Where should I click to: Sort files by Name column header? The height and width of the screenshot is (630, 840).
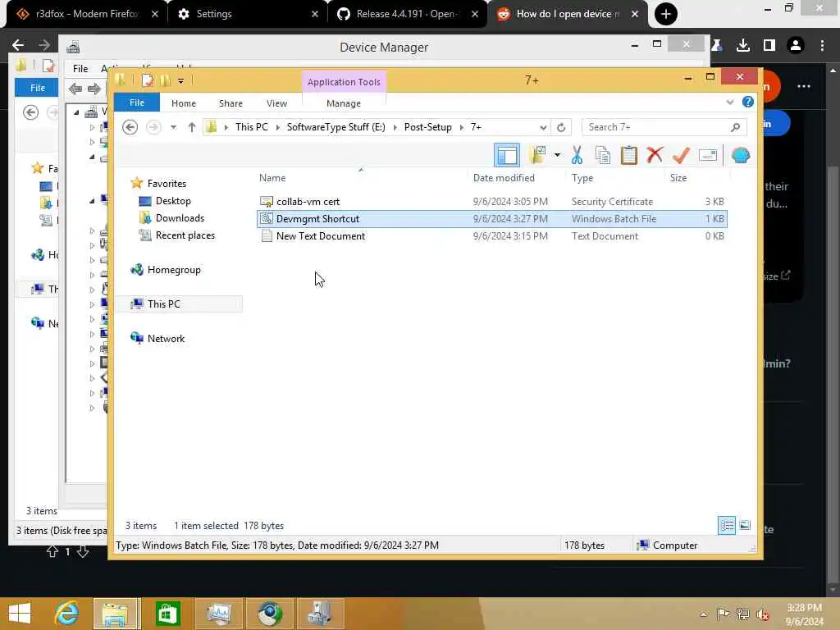pyautogui.click(x=361, y=178)
